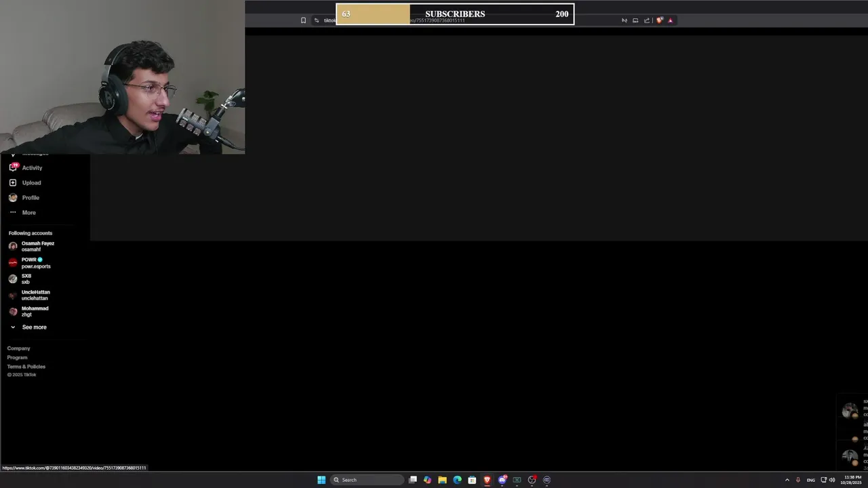Open Microsoft Store from the taskbar
868x488 pixels.
[472, 480]
